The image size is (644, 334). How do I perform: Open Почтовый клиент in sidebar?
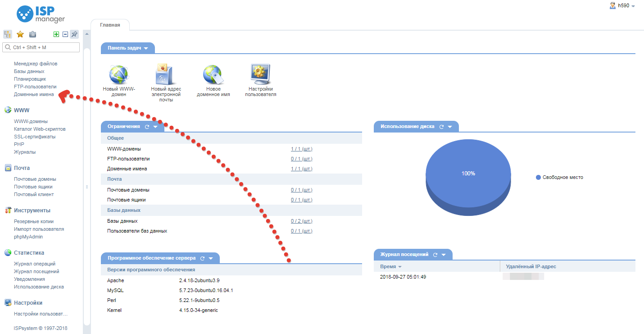click(34, 194)
